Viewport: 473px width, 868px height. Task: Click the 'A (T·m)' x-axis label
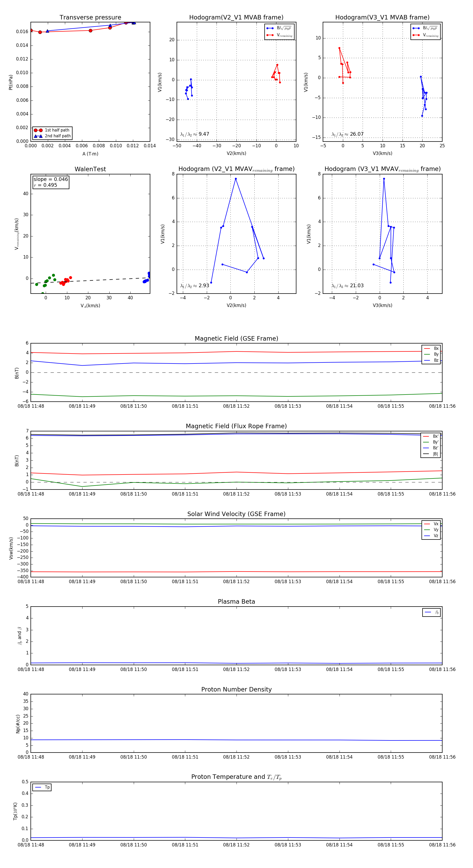[90, 154]
